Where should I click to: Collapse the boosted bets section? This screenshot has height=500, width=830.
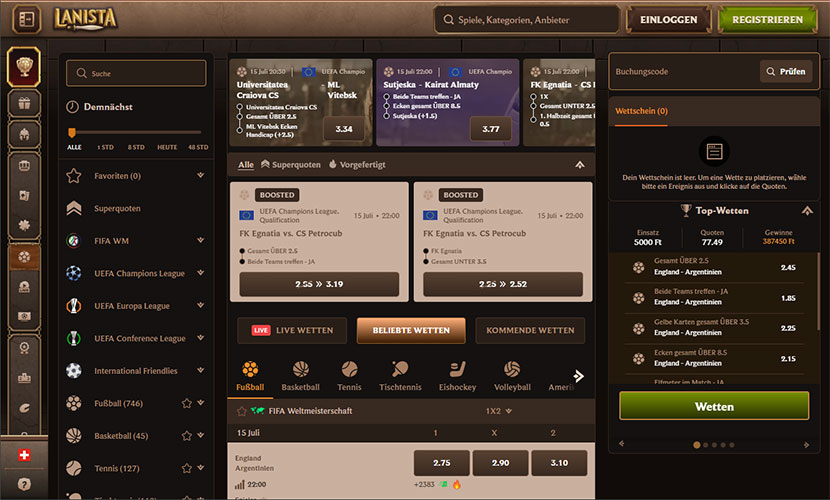(x=580, y=165)
